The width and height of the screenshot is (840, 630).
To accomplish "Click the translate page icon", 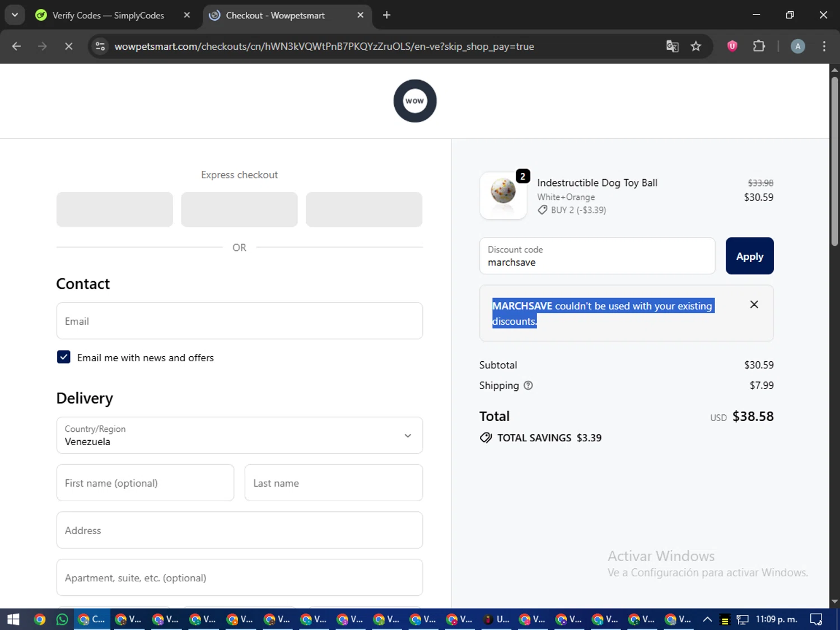I will tap(672, 46).
